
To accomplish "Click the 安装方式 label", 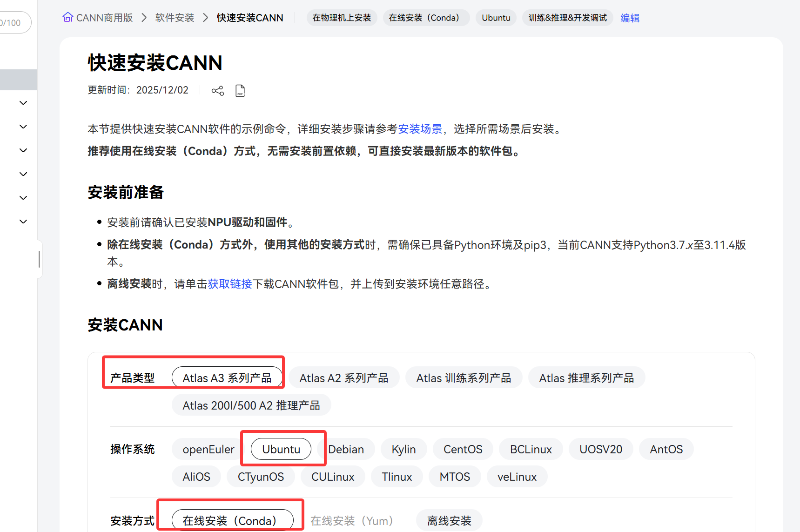I will [x=132, y=520].
